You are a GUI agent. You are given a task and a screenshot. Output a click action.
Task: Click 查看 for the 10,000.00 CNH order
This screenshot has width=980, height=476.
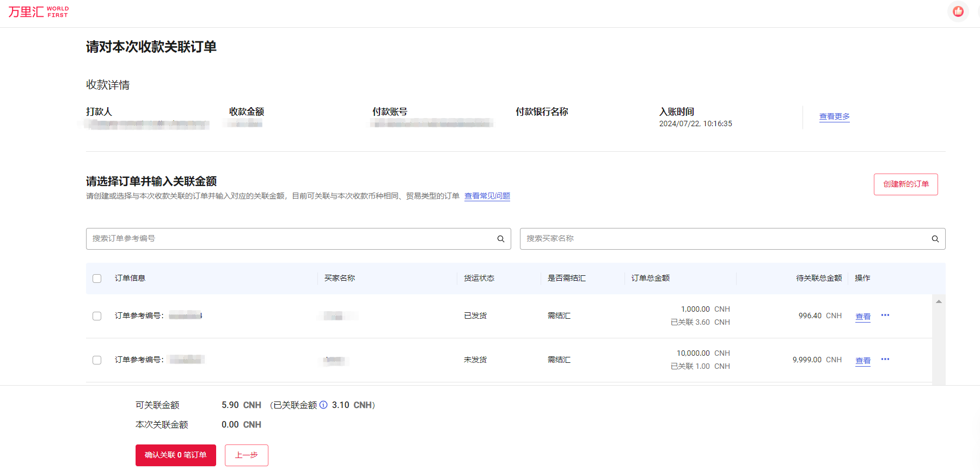[862, 361]
